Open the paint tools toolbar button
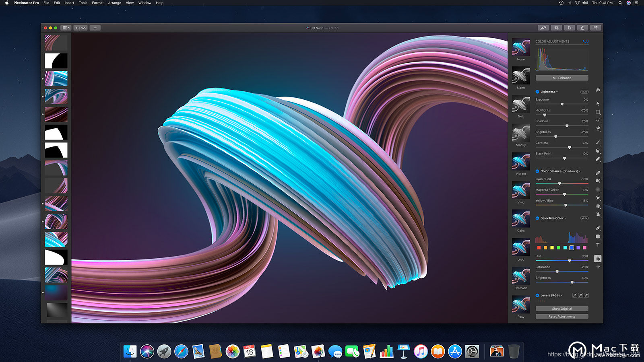The width and height of the screenshot is (644, 362). pos(543,28)
